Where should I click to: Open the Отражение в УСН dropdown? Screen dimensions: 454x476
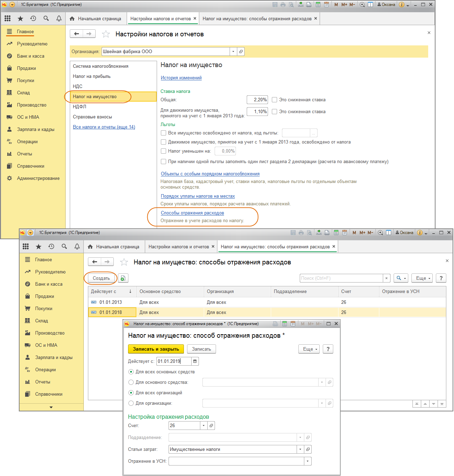point(307,461)
